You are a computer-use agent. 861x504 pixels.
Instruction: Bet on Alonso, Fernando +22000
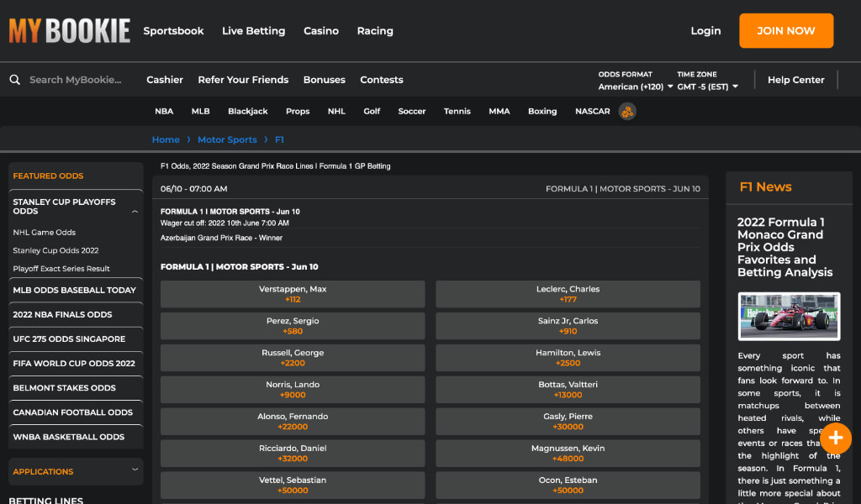pos(293,421)
